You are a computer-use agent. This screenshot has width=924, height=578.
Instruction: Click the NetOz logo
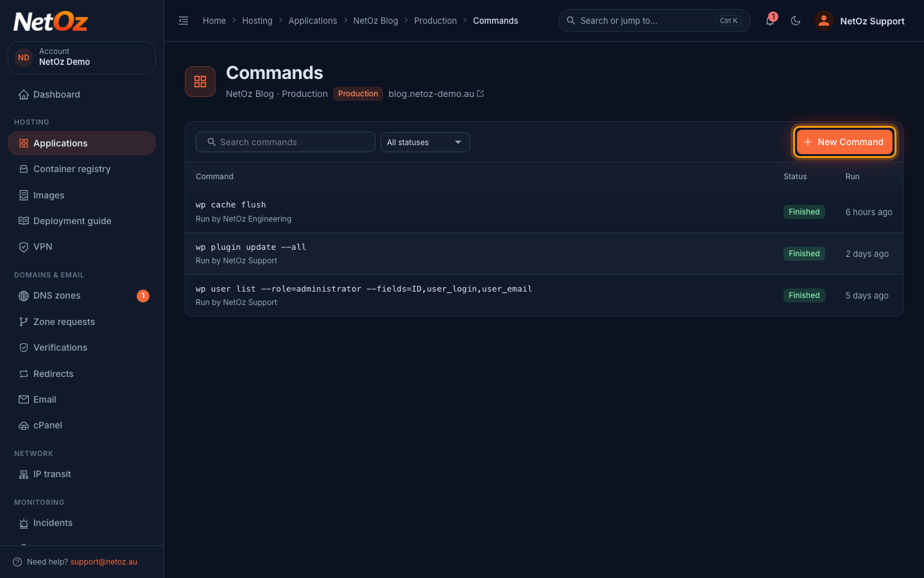[51, 22]
